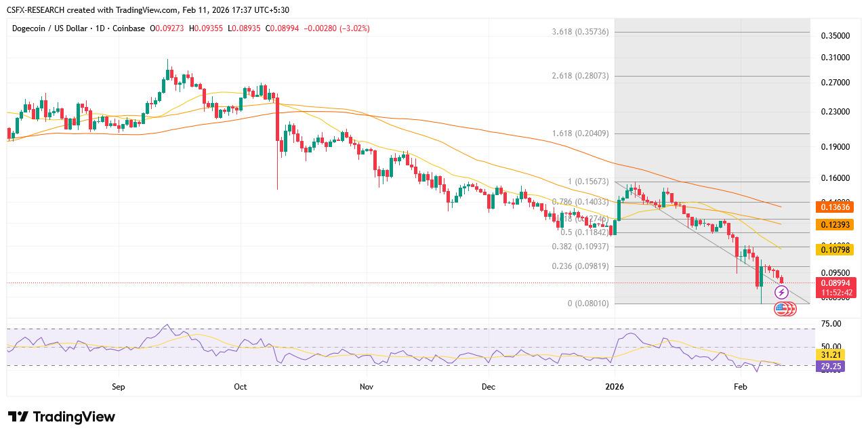868x437 pixels.
Task: Click the Fibonacci 0.382 (0.10937) level label
Action: 580,247
